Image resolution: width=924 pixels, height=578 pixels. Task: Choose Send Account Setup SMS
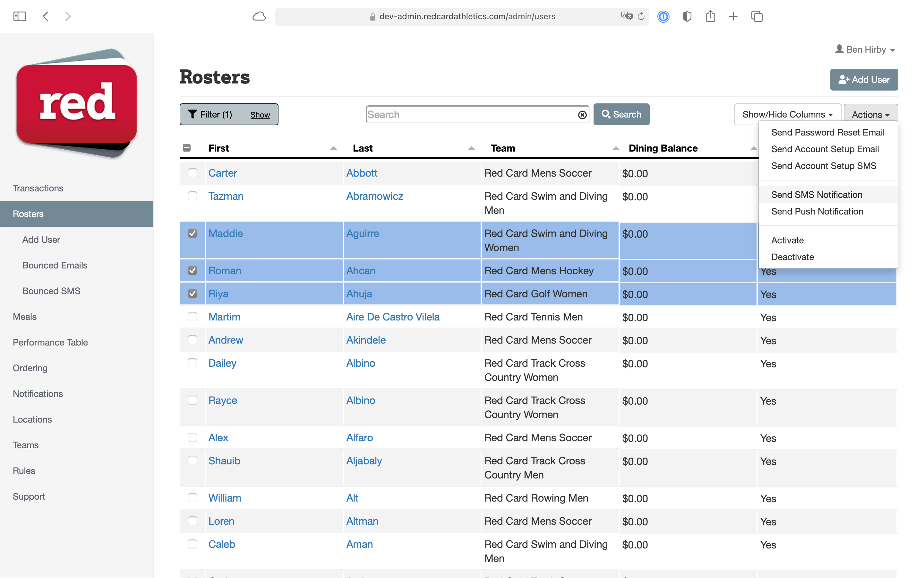click(x=828, y=165)
